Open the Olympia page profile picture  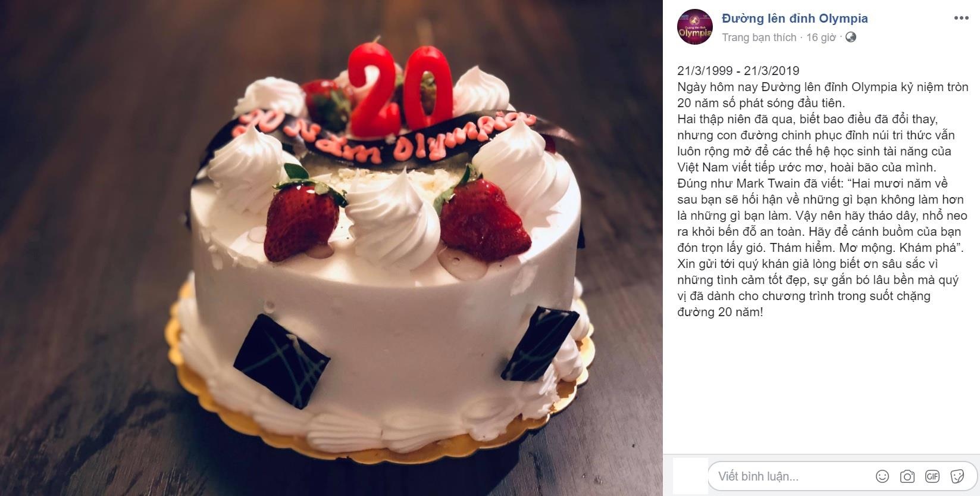(695, 27)
